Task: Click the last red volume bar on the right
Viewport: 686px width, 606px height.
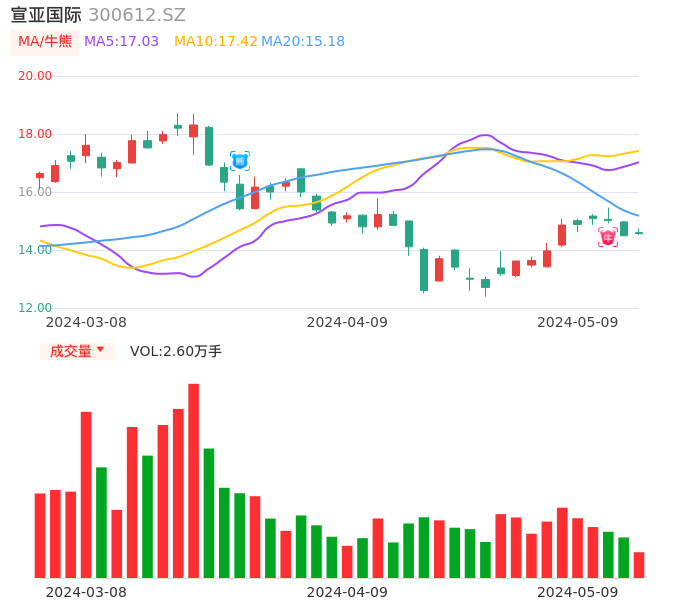Action: 639,565
